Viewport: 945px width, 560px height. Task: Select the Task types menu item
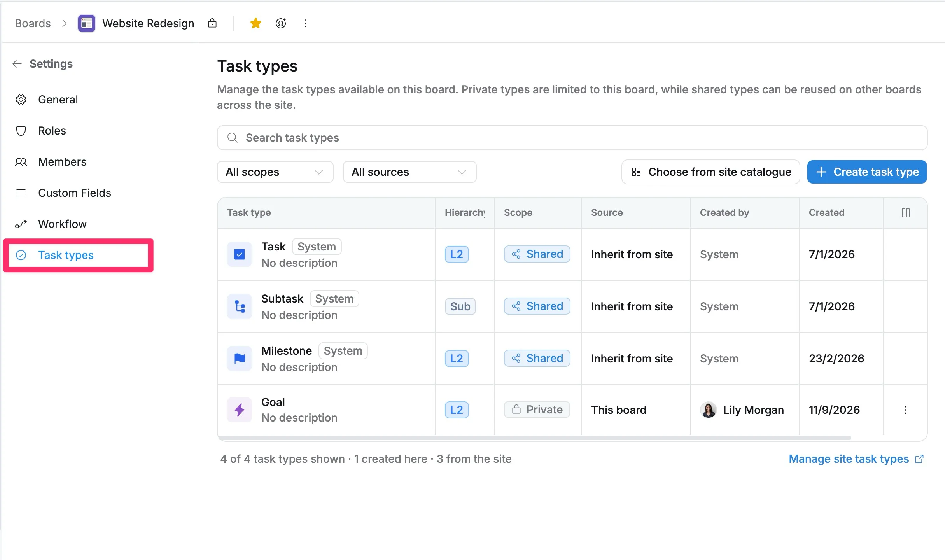(x=78, y=255)
